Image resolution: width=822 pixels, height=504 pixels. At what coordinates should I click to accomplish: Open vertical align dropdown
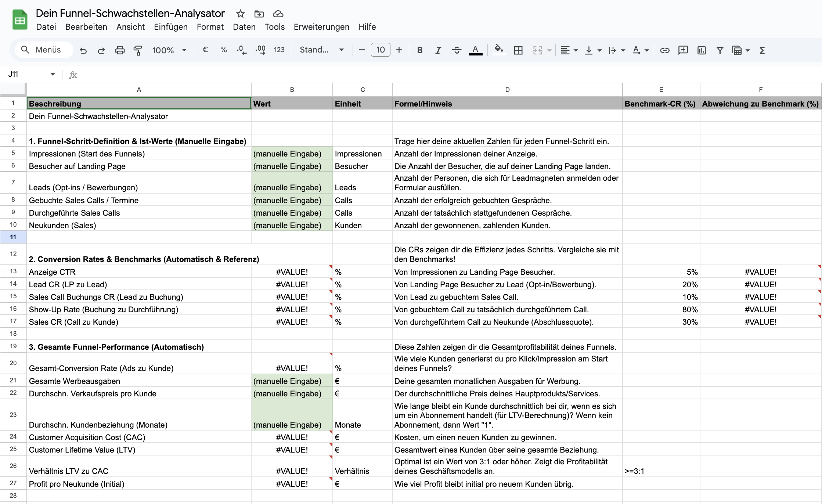point(593,50)
